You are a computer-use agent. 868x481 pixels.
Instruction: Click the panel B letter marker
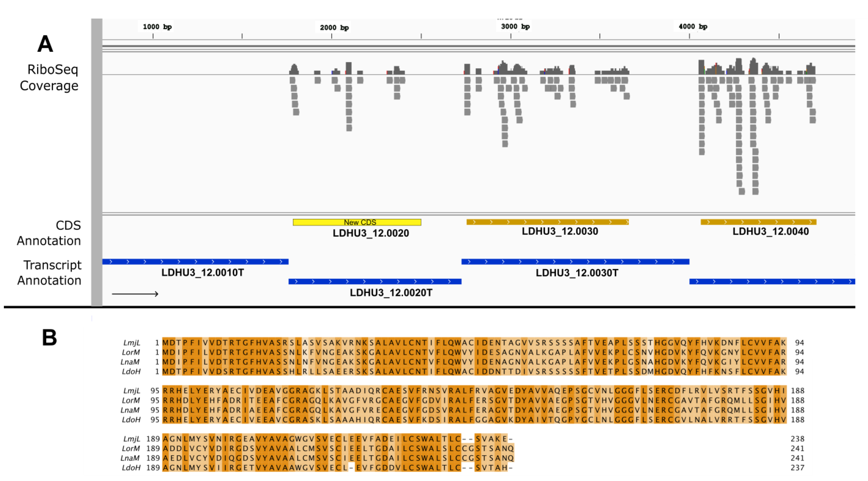[x=49, y=338]
